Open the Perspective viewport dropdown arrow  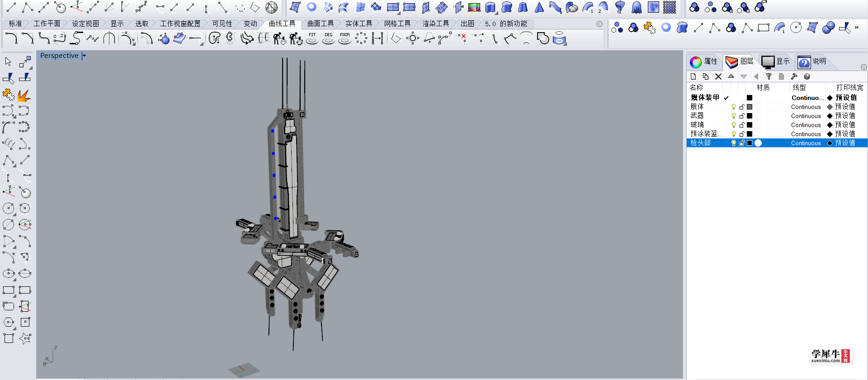coord(84,56)
